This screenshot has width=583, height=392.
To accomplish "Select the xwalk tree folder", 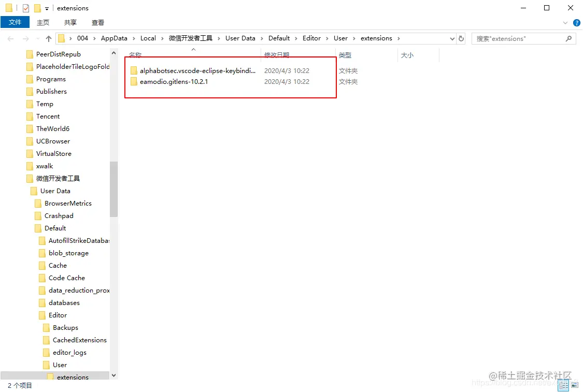I will tap(45, 166).
